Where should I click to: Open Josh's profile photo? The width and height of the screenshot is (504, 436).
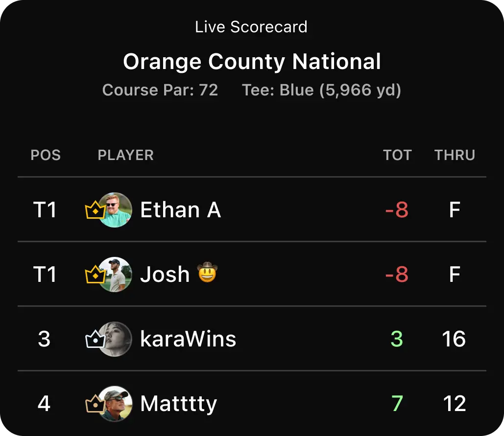point(115,275)
